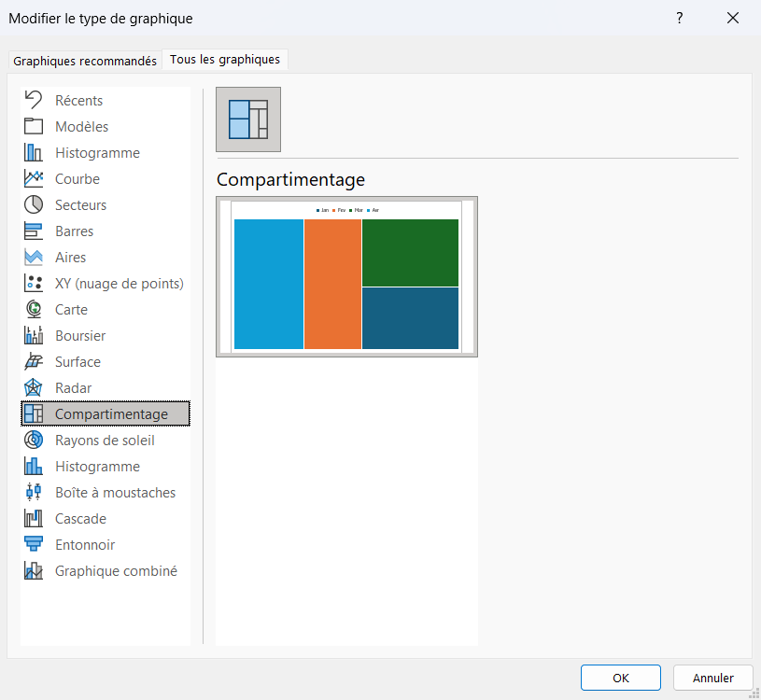This screenshot has width=761, height=700.
Task: Select the Rayons de soleil sunburst icon
Action: click(x=34, y=440)
